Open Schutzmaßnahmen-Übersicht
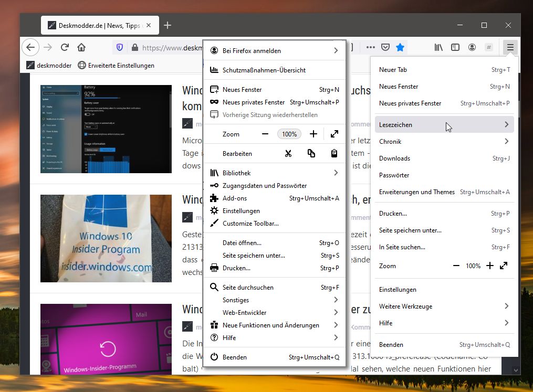The image size is (533, 392). (x=274, y=70)
